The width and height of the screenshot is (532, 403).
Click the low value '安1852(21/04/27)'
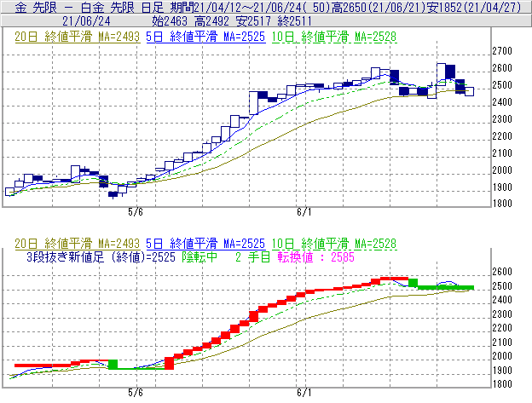tap(474, 8)
